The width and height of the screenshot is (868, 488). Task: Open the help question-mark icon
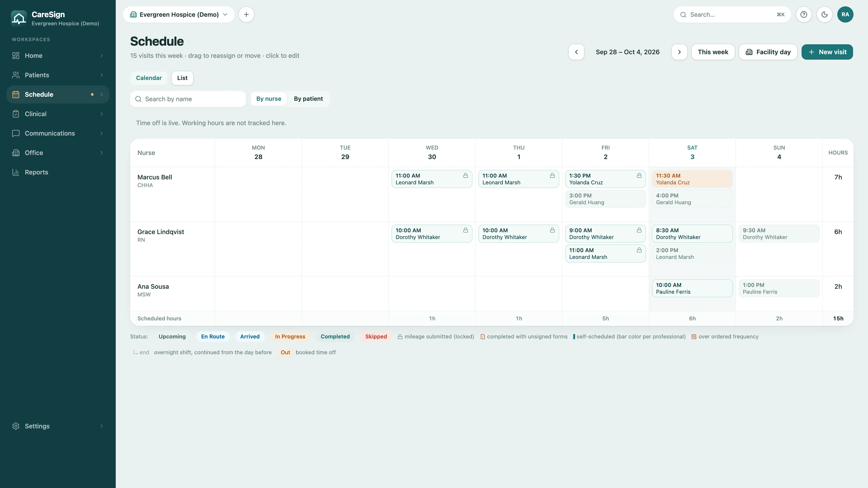[x=804, y=14]
